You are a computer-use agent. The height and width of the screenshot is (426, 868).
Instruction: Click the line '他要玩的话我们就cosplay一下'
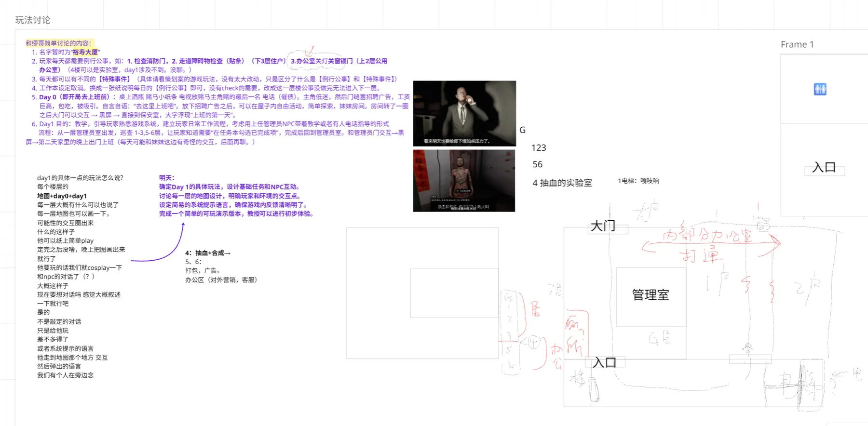tap(80, 267)
